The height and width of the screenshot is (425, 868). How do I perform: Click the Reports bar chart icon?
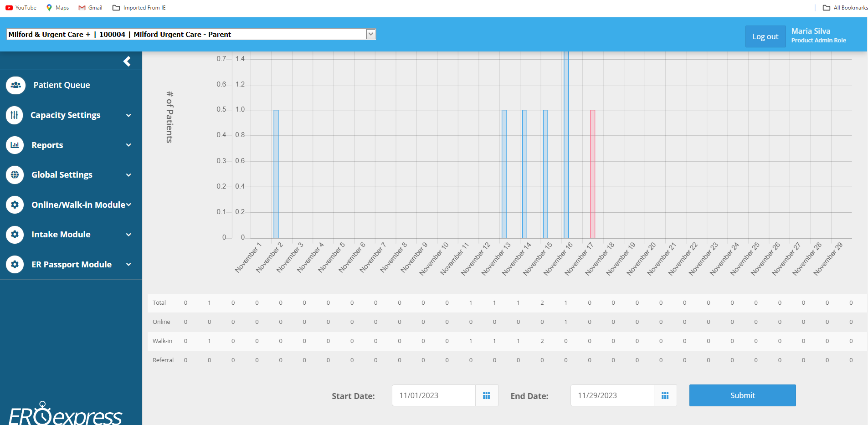(x=15, y=145)
